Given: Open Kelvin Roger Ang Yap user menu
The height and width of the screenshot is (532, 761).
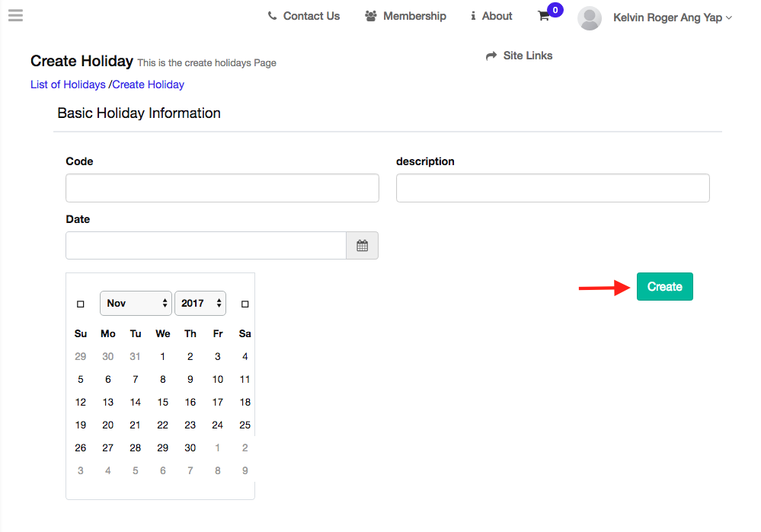Looking at the screenshot, I should (x=672, y=18).
